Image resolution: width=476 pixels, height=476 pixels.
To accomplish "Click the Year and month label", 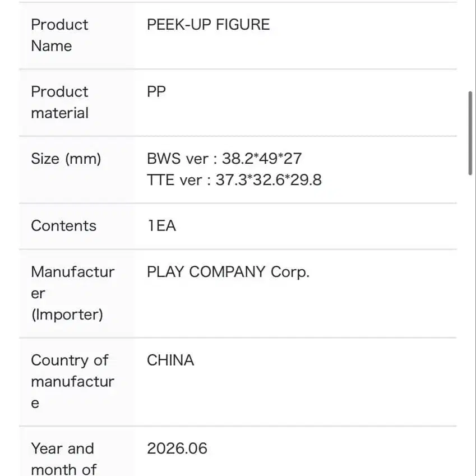I will point(64,459).
